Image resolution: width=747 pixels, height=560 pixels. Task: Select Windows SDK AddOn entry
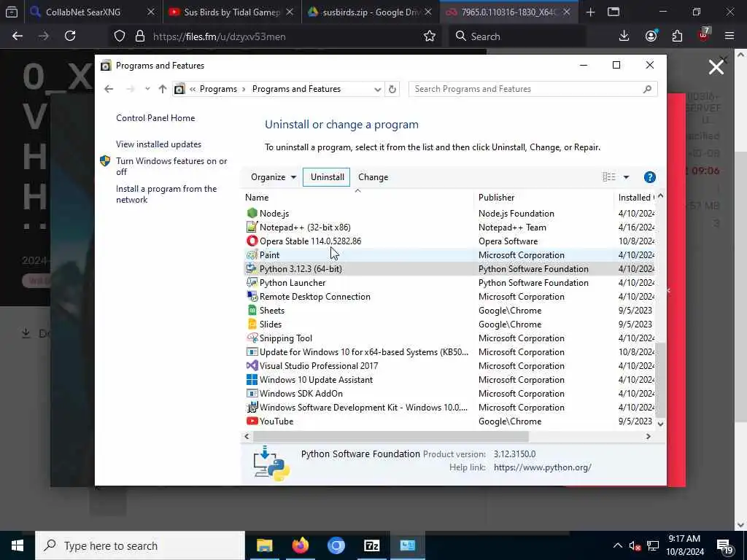[x=449, y=393]
